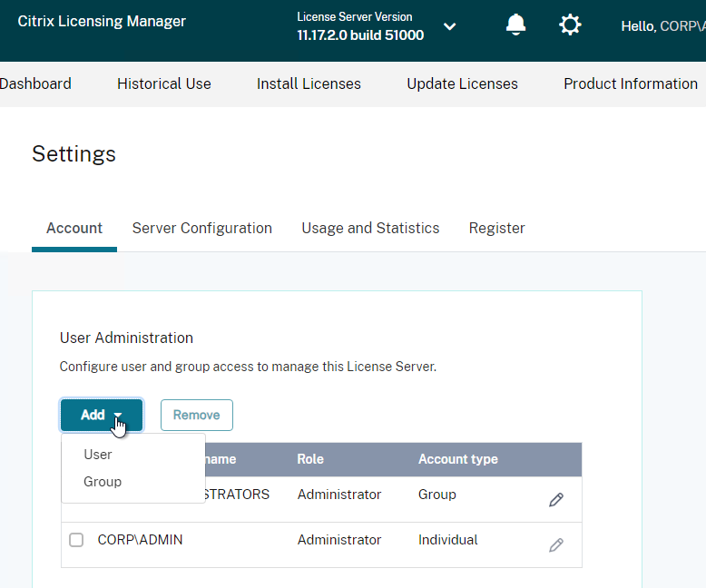706x588 pixels.
Task: Navigate to Dashboard
Action: pyautogui.click(x=35, y=83)
